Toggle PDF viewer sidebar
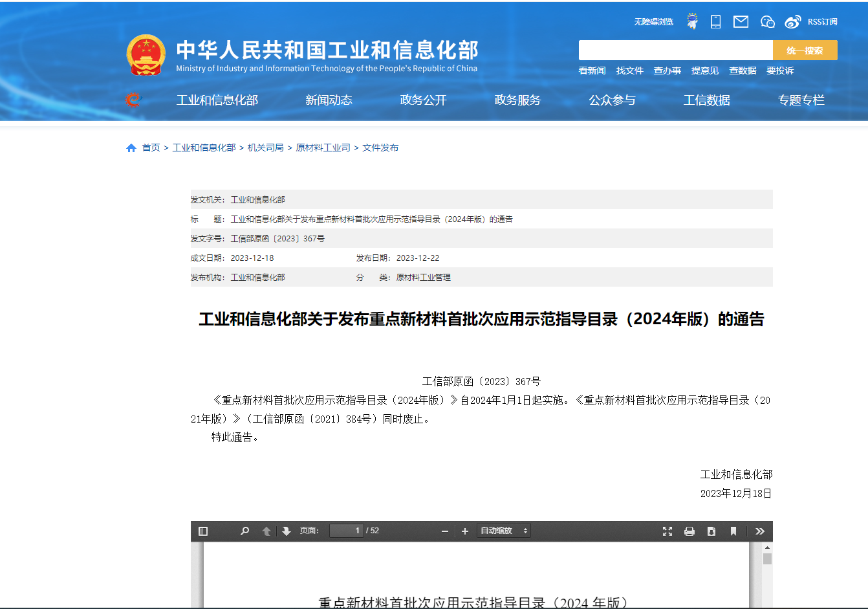Image resolution: width=868 pixels, height=609 pixels. tap(203, 531)
